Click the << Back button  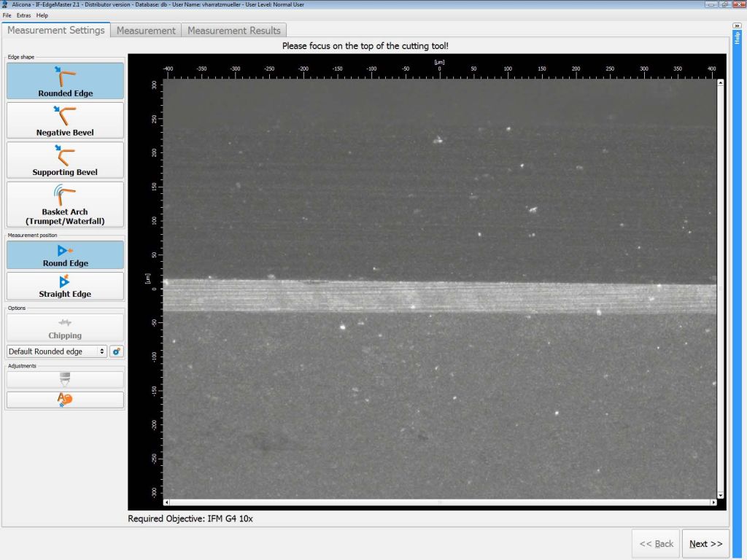point(656,544)
